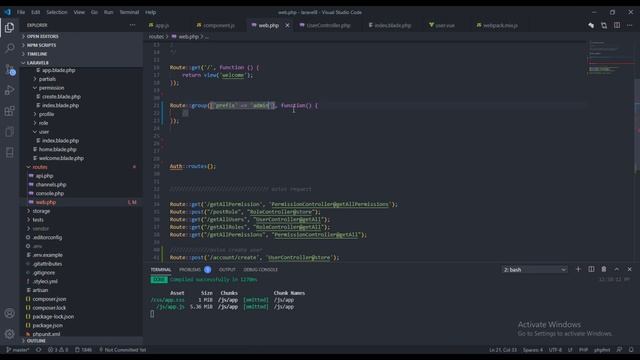The width and height of the screenshot is (640, 360).
Task: Click the UTF-8 encoding status item
Action: (x=555, y=350)
